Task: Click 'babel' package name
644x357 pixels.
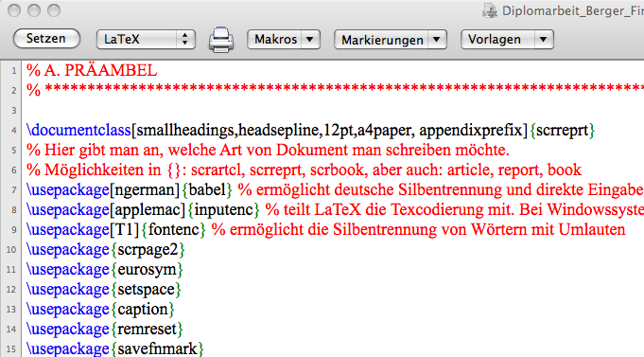Action: pyautogui.click(x=207, y=189)
